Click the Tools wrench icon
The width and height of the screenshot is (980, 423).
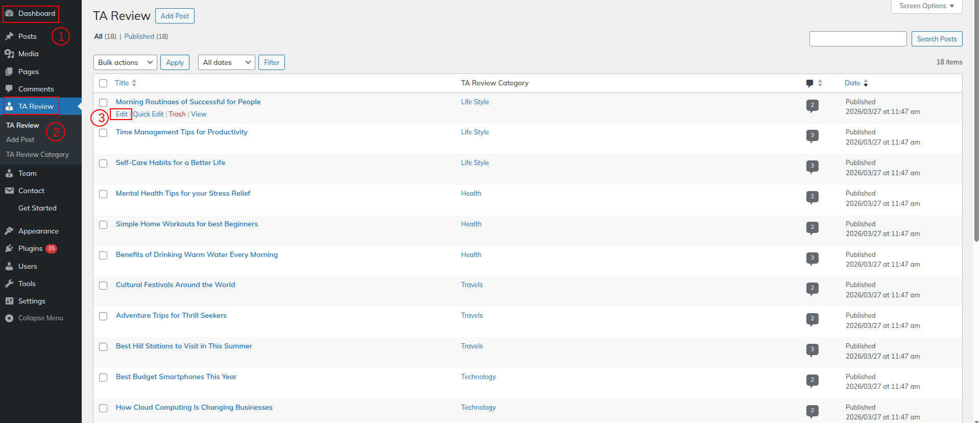[x=9, y=284]
